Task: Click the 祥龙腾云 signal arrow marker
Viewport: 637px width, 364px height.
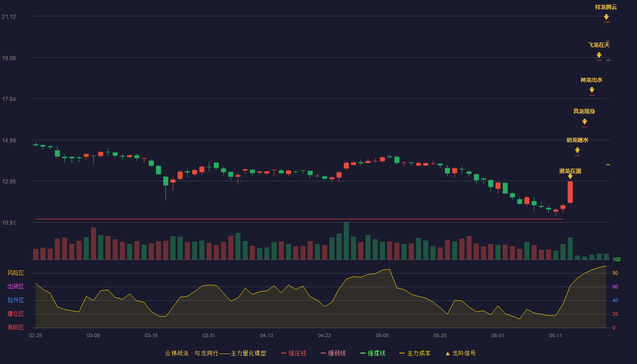Action: pyautogui.click(x=606, y=17)
